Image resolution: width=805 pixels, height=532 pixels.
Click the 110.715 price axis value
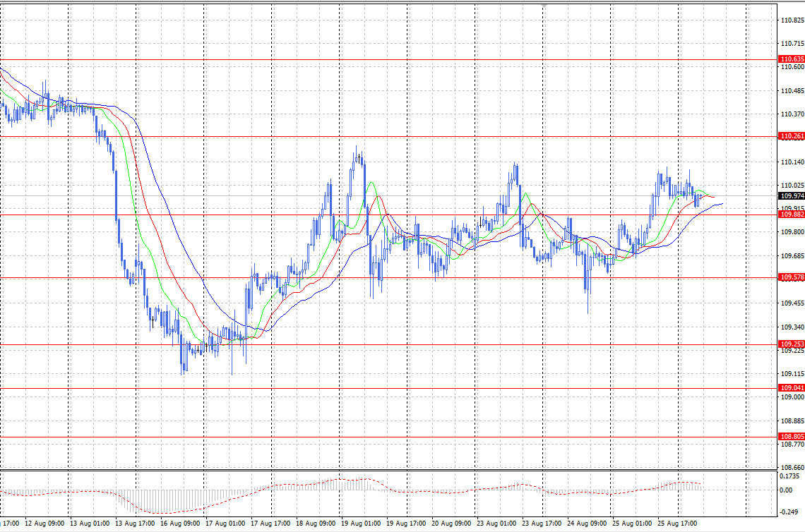792,44
